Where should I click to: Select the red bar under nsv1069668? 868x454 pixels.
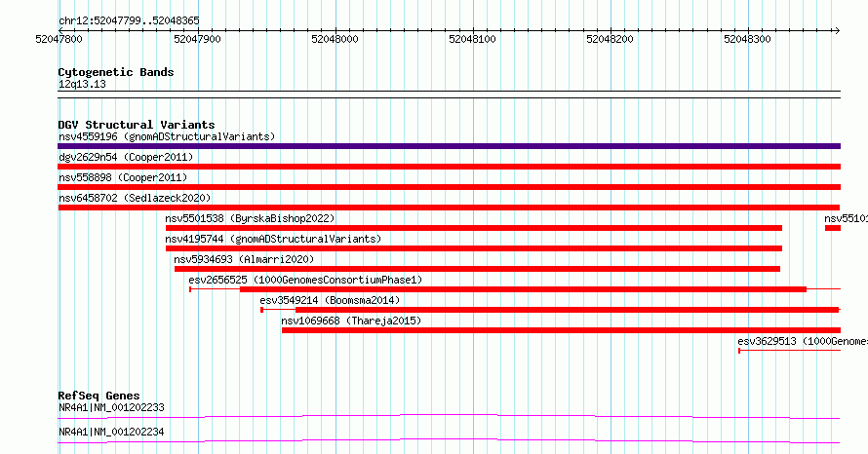point(561,330)
